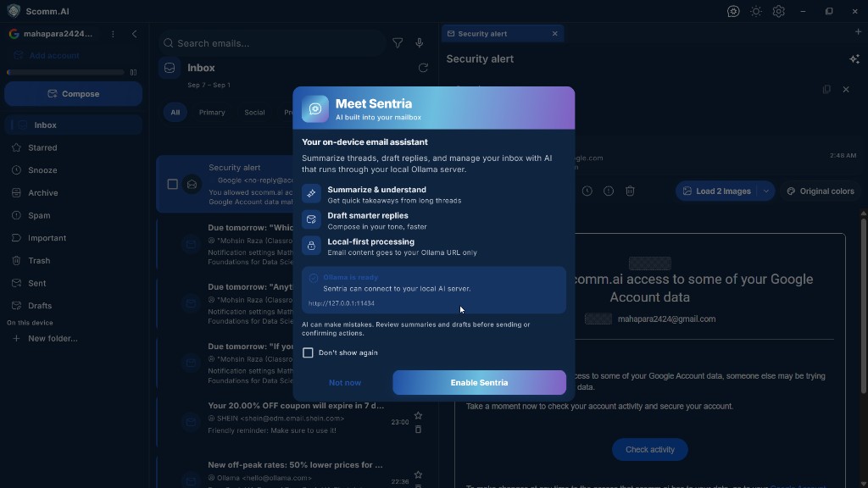Click the Ollama URL http://127.0.0.1:11434
Viewport: 868px width, 488px height.
342,303
